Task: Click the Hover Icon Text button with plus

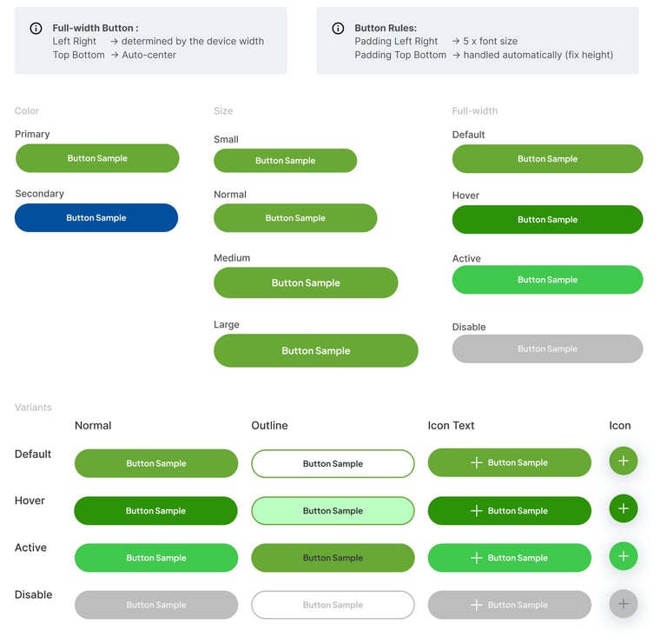Action: [x=509, y=510]
